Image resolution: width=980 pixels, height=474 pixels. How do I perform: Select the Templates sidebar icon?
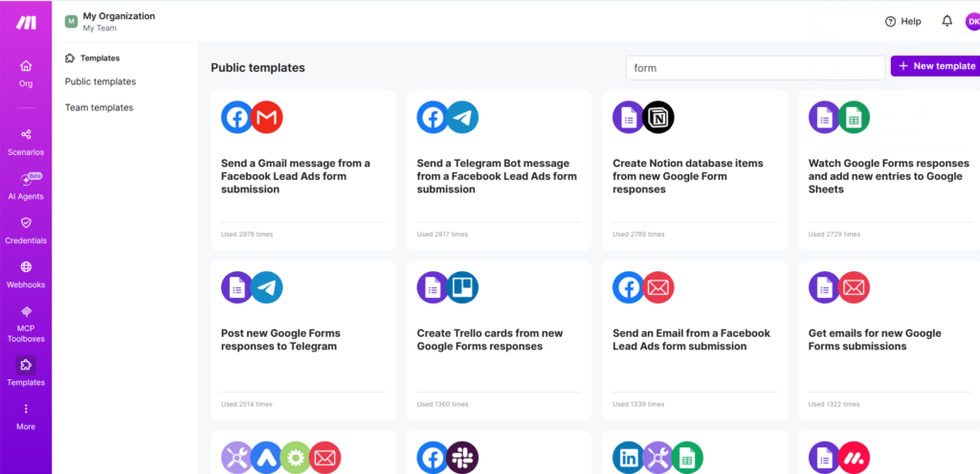click(x=26, y=365)
